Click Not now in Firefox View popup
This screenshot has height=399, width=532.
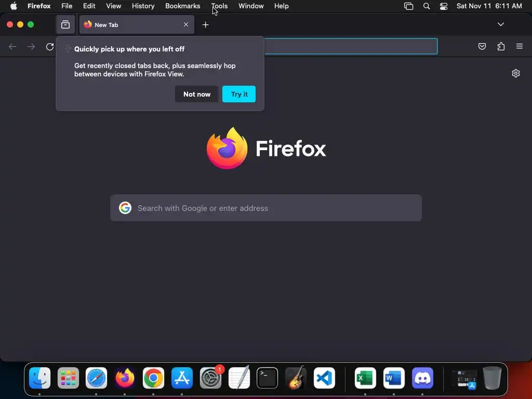197,94
